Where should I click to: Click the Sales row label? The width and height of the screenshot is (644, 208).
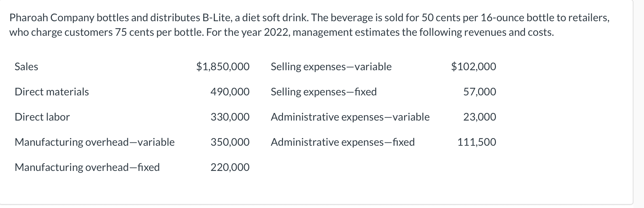pyautogui.click(x=26, y=67)
